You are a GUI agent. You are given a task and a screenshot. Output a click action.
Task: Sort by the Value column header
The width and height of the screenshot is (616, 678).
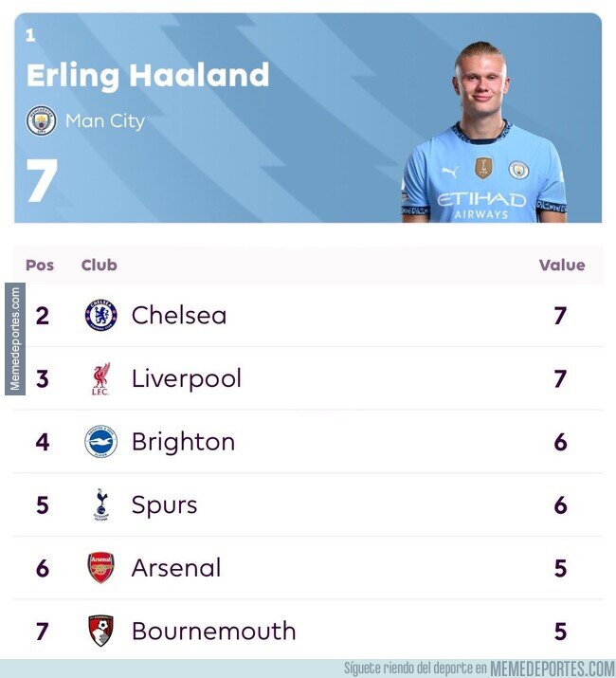pos(562,266)
